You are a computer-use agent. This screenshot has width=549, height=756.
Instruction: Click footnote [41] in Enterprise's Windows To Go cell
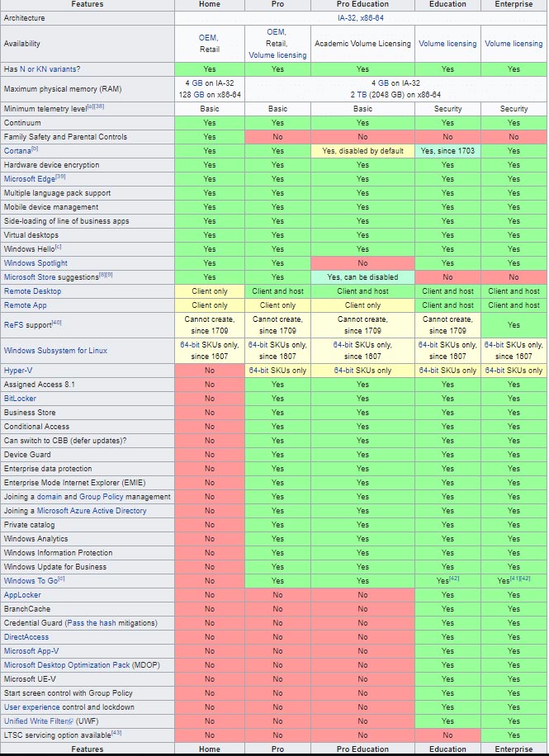pos(515,578)
